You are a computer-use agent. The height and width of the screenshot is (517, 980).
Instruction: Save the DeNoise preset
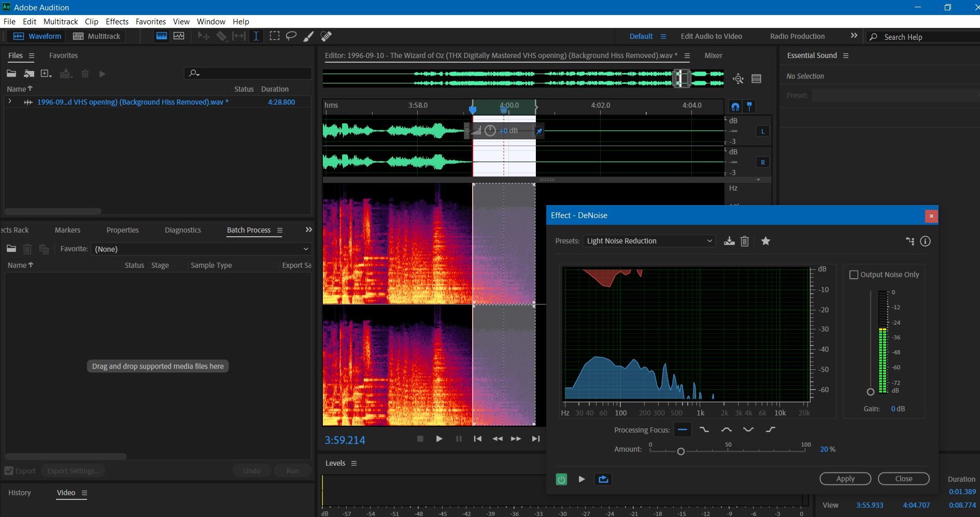click(x=729, y=241)
